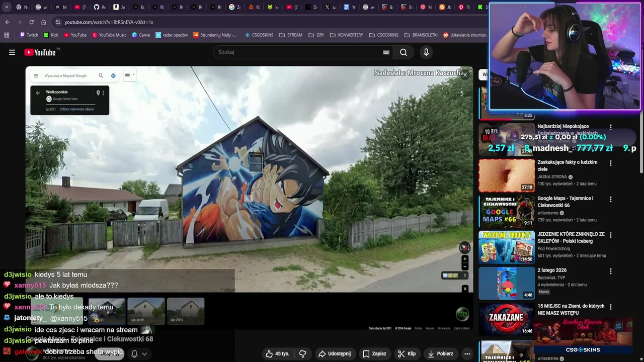Save video with Zapisz button
The height and width of the screenshot is (362, 644).
(374, 353)
